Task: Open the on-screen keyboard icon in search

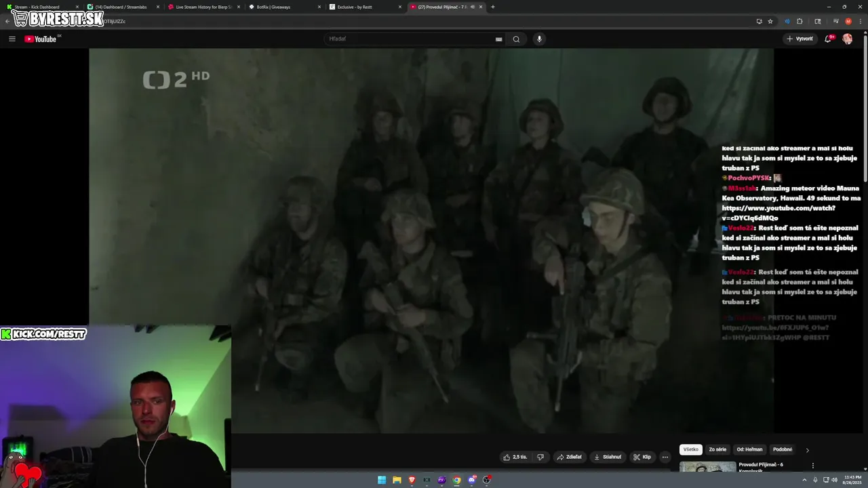Action: [x=499, y=39]
